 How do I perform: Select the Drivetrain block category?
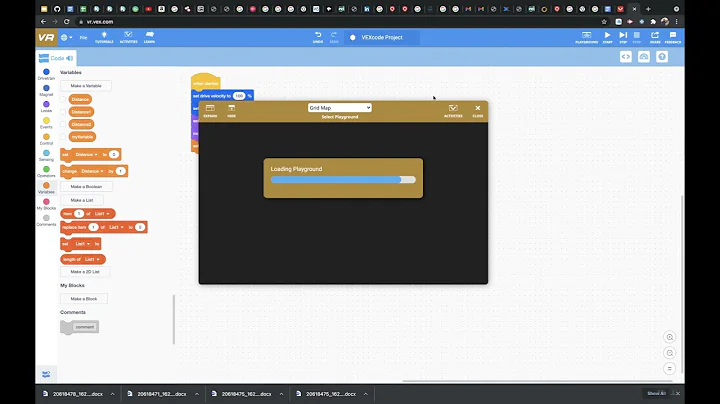click(x=46, y=74)
